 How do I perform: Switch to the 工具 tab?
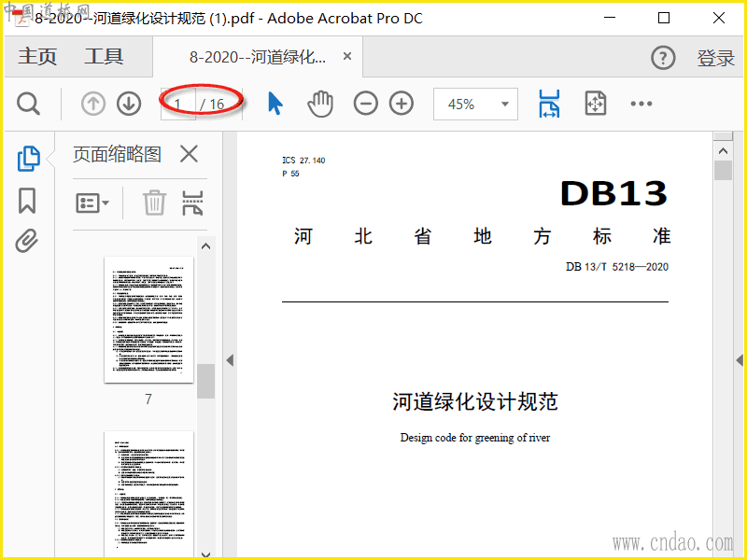pyautogui.click(x=104, y=57)
